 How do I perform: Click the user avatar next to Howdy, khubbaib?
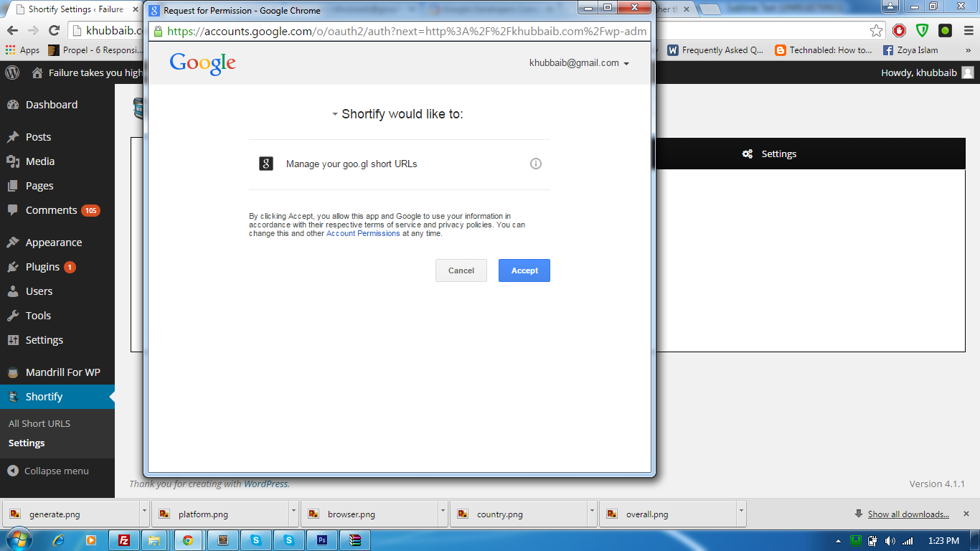[x=968, y=72]
